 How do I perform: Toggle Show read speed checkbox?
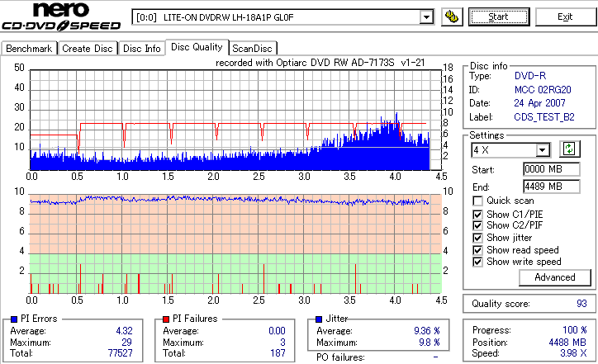point(477,250)
